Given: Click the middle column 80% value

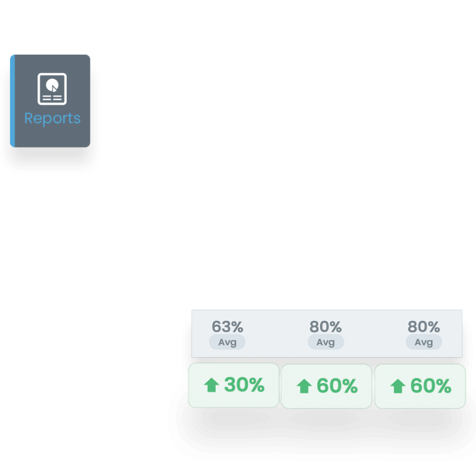Looking at the screenshot, I should [x=325, y=327].
